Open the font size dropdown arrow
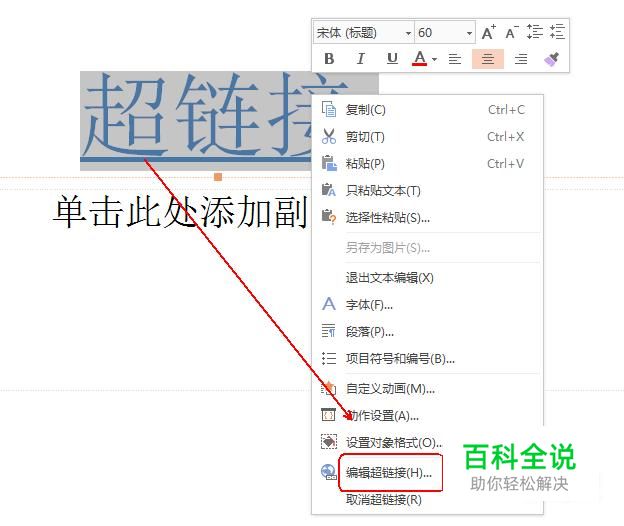624x526 pixels. pyautogui.click(x=469, y=33)
